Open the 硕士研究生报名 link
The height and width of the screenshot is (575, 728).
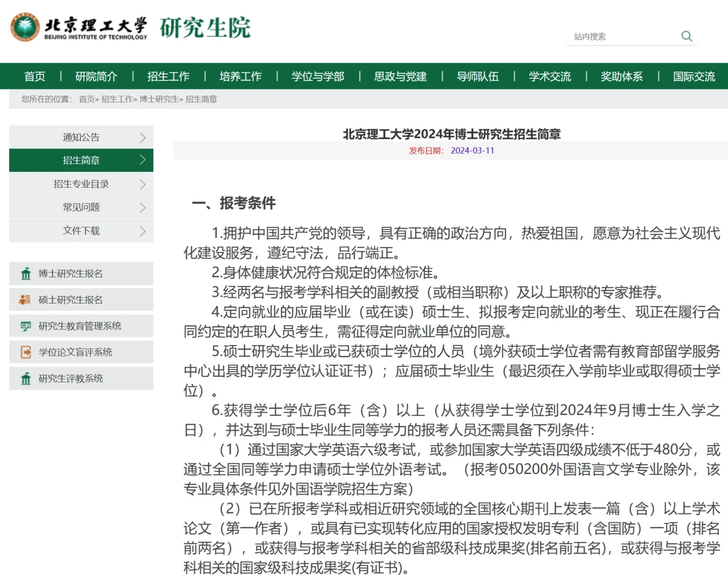81,300
